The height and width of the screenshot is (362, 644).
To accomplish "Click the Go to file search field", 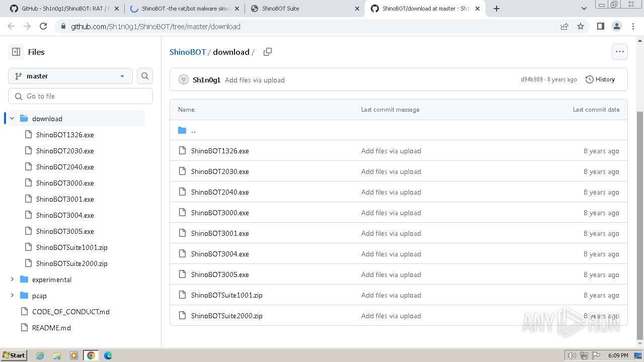I will [80, 96].
